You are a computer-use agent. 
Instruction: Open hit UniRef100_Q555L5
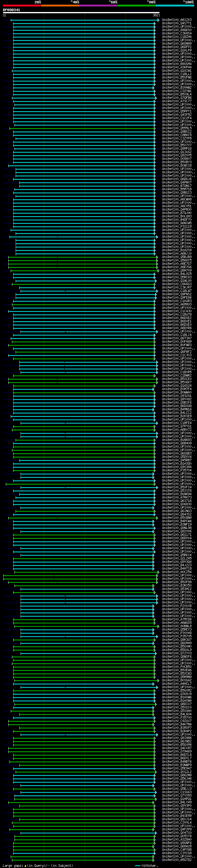(177, 128)
